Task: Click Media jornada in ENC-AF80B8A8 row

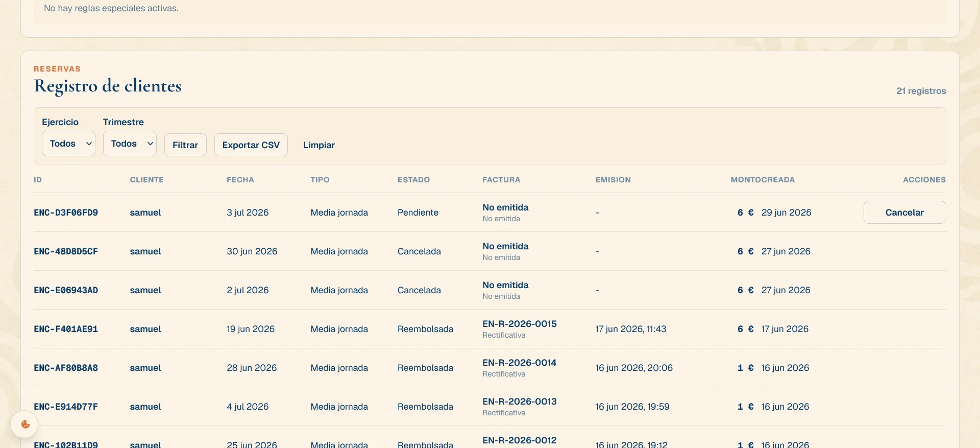Action: coord(339,368)
